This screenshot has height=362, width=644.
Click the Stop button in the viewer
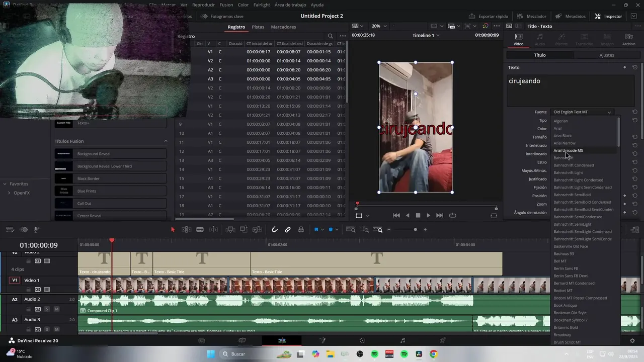click(418, 215)
